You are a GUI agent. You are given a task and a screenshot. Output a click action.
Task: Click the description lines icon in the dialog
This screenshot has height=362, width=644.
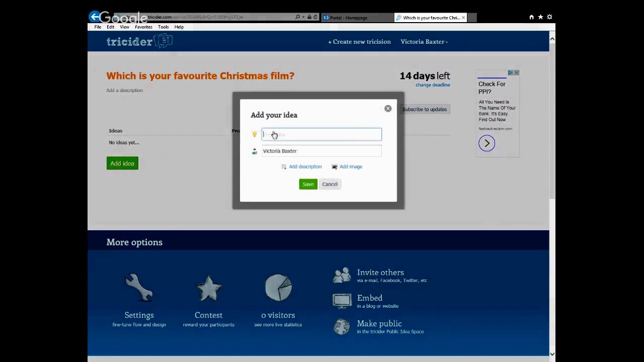click(x=284, y=167)
